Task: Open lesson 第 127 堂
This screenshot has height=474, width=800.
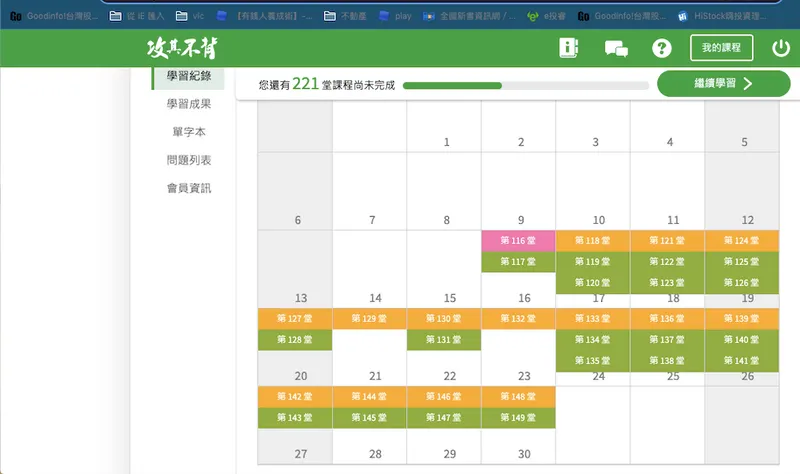Action: click(294, 319)
